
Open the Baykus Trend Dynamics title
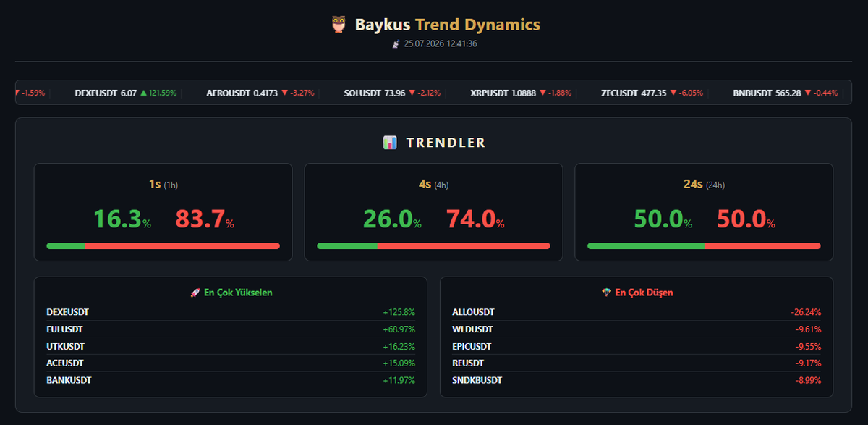[447, 25]
